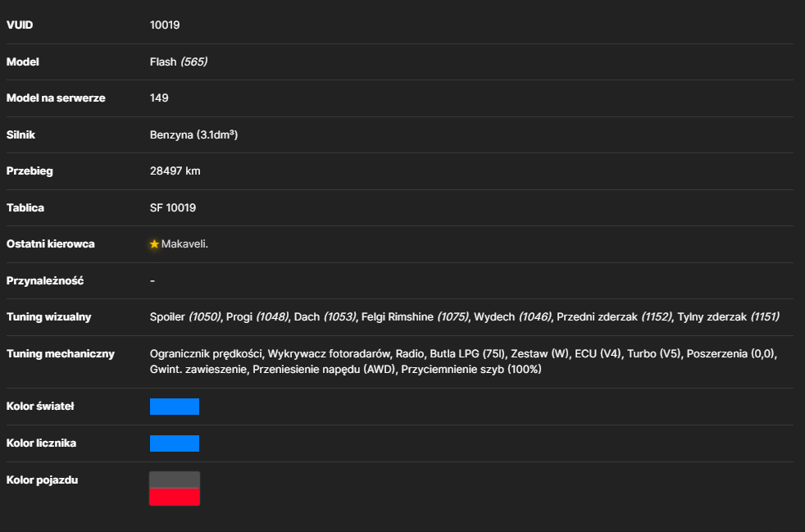This screenshot has height=532, width=805.
Task: Click the dash value next to Przynależność
Action: [x=152, y=281]
